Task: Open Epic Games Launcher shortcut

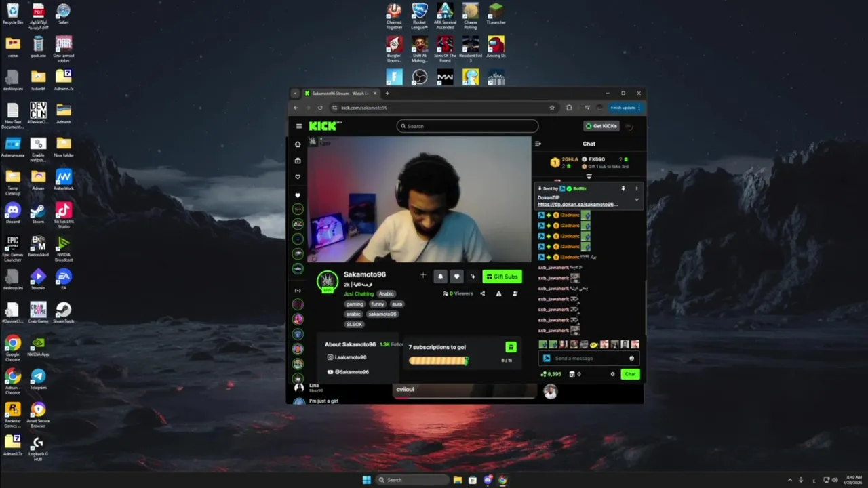Action: pyautogui.click(x=13, y=249)
